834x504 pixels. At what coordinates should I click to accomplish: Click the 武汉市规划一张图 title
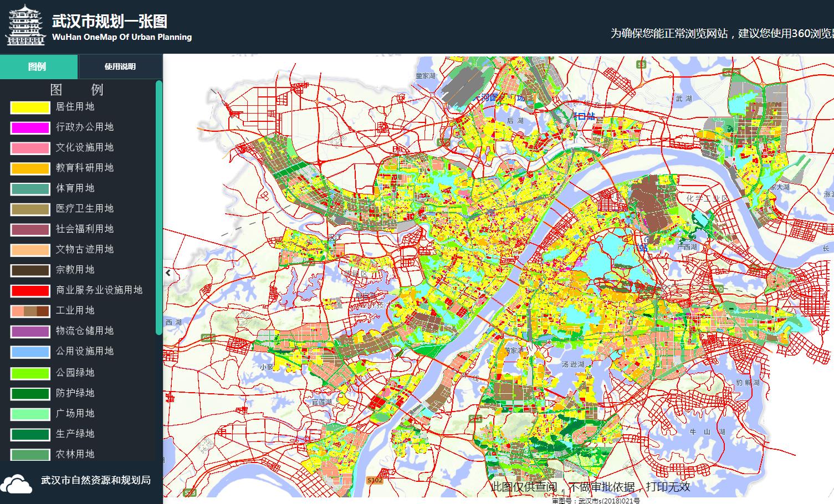[109, 21]
